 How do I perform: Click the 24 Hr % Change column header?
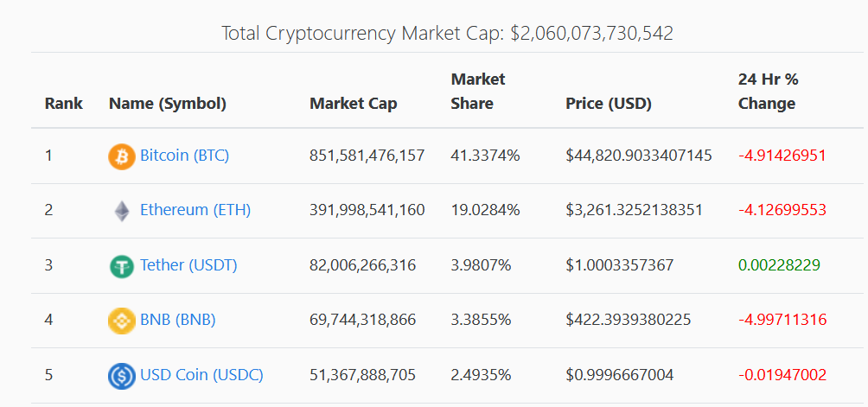coord(769,92)
